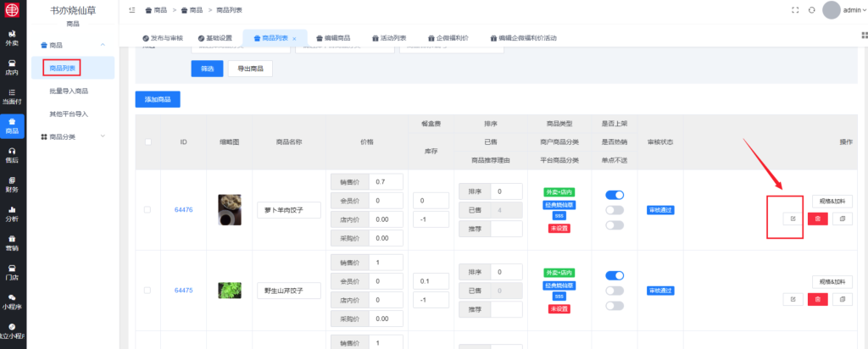This screenshot has width=868, height=349.
Task: Click the 导出商品 button
Action: click(x=250, y=68)
